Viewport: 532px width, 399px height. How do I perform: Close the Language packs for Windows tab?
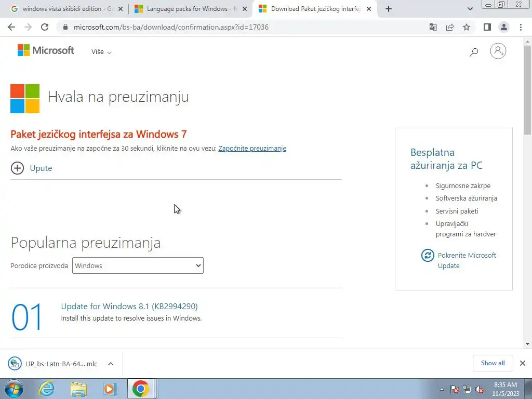[245, 9]
